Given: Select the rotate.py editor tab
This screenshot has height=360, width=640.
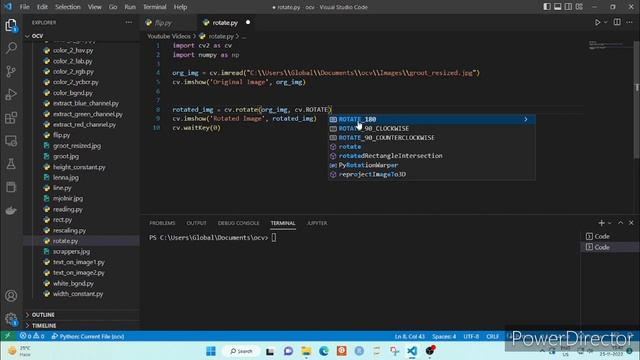Looking at the screenshot, I should click(225, 23).
